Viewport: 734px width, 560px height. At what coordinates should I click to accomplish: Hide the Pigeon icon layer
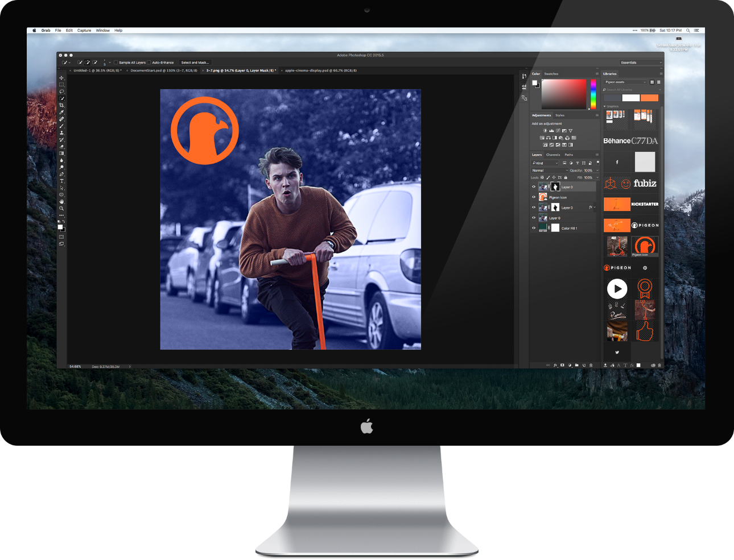coord(534,197)
